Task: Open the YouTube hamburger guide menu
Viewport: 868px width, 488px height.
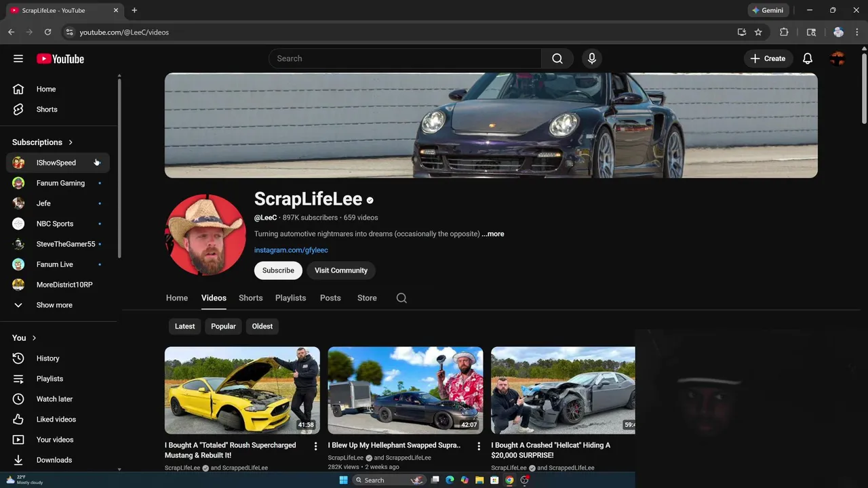Action: (18, 59)
